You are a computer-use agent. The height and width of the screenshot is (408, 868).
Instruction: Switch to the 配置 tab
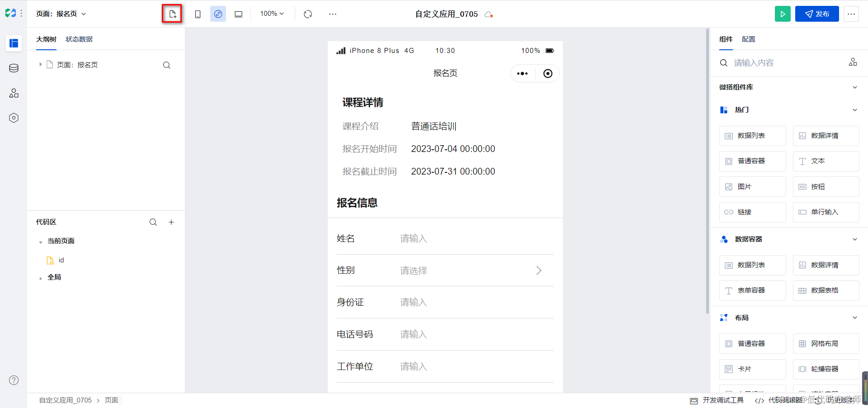coord(749,39)
